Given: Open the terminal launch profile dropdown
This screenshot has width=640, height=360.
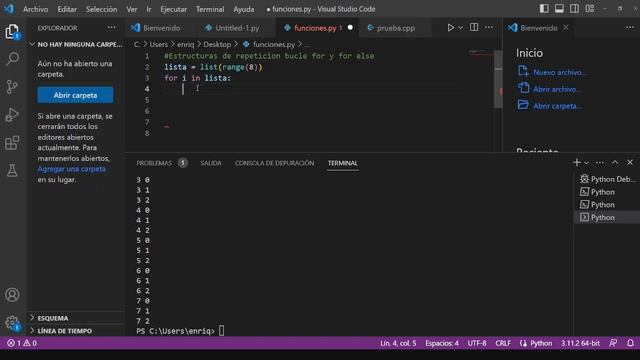Looking at the screenshot, I should tap(587, 163).
